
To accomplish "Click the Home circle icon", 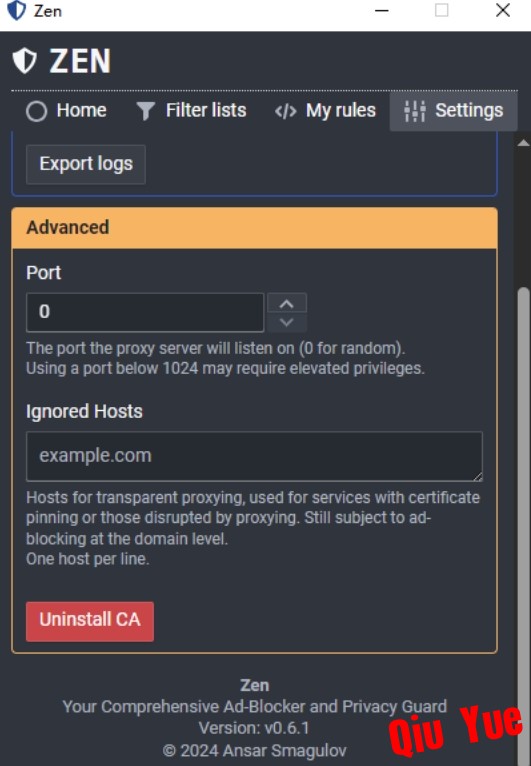I will [x=37, y=111].
